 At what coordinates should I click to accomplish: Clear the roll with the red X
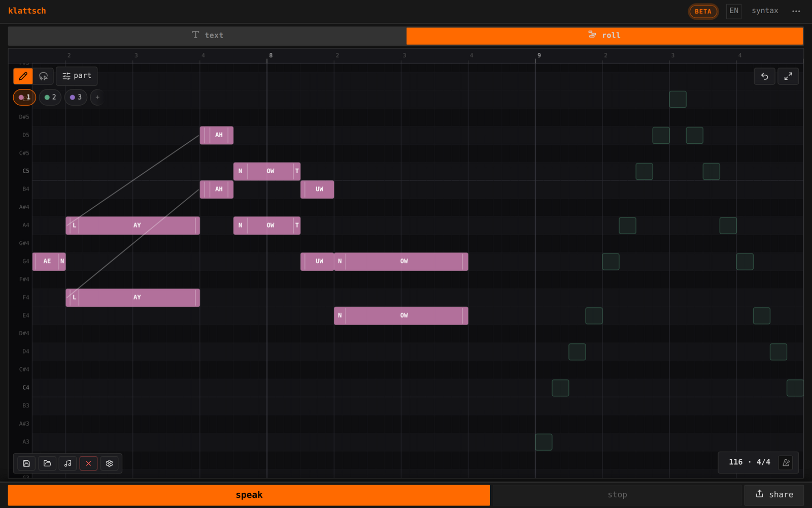point(88,463)
